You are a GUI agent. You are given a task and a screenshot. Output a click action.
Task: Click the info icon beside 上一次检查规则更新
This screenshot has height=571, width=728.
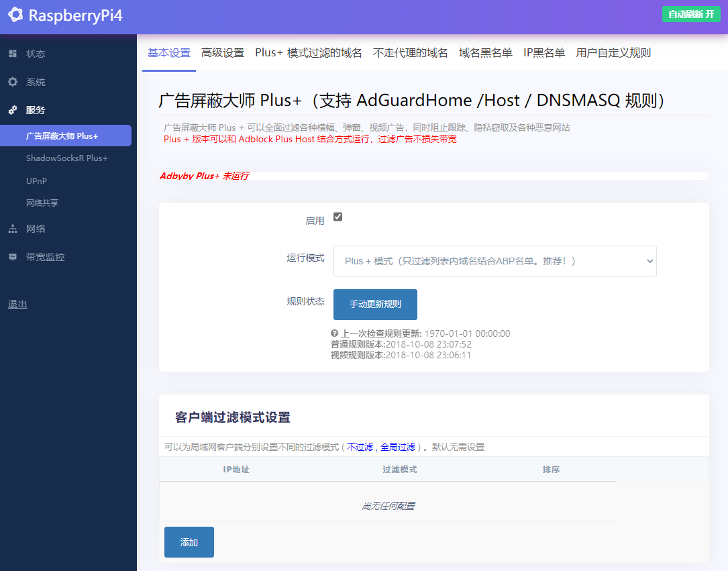click(x=335, y=333)
